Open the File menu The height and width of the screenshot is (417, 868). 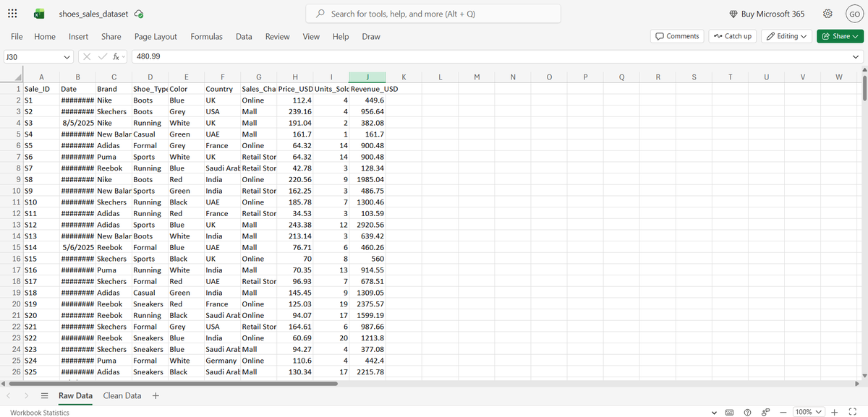[17, 36]
